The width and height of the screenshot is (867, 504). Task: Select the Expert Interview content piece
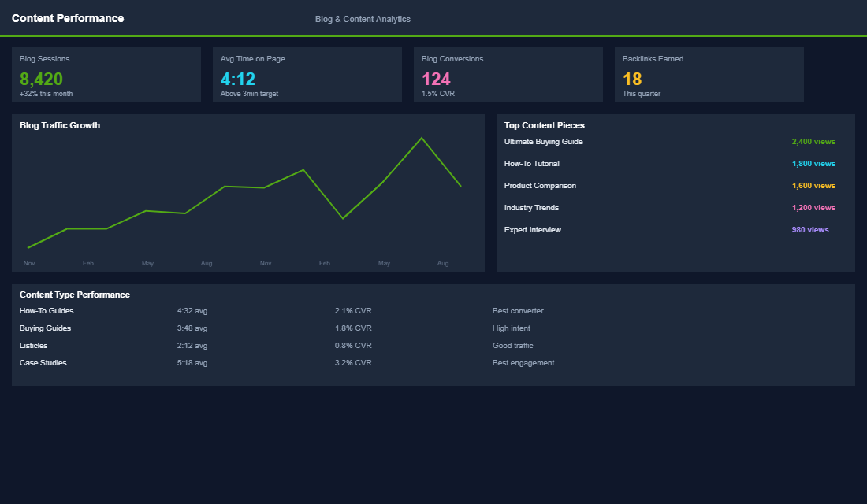tap(533, 229)
